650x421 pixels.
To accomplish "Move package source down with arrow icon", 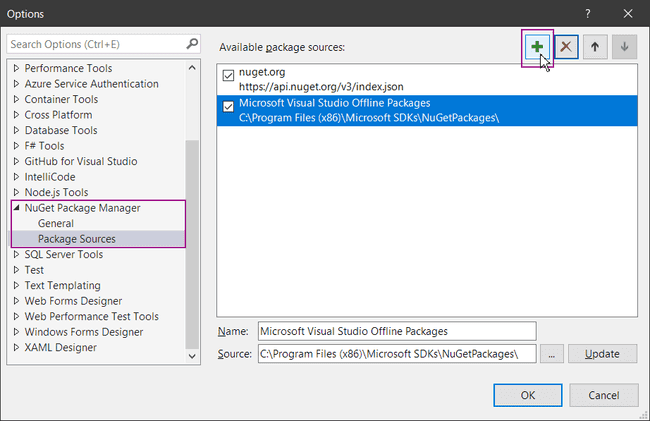I will (x=624, y=47).
